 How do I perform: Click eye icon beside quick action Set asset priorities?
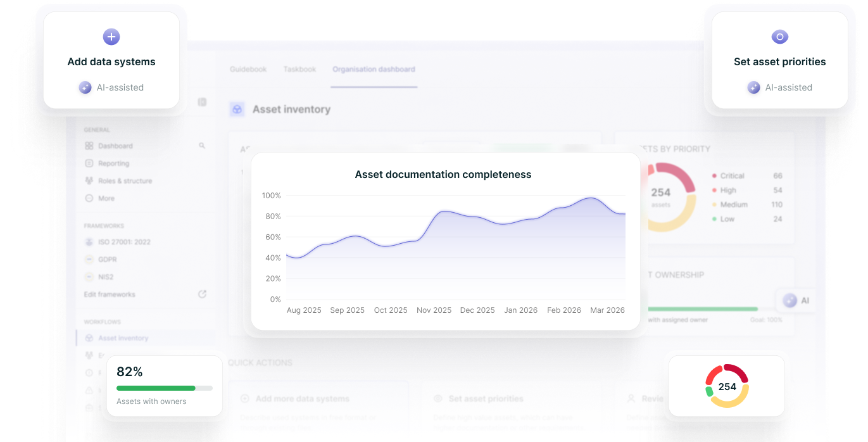(437, 398)
